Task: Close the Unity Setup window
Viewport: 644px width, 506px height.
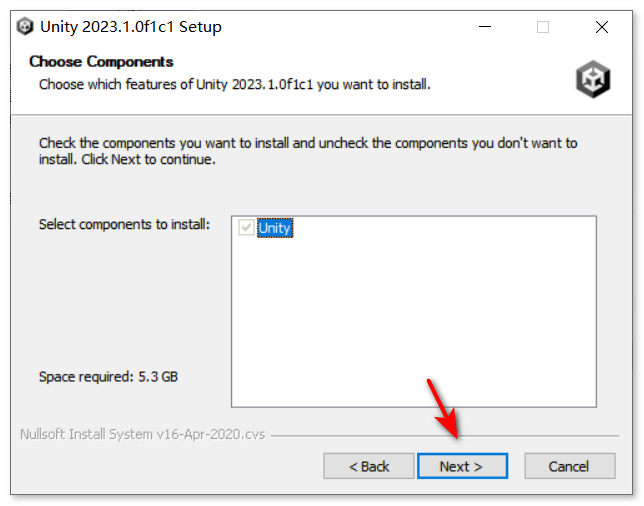Action: coord(602,27)
